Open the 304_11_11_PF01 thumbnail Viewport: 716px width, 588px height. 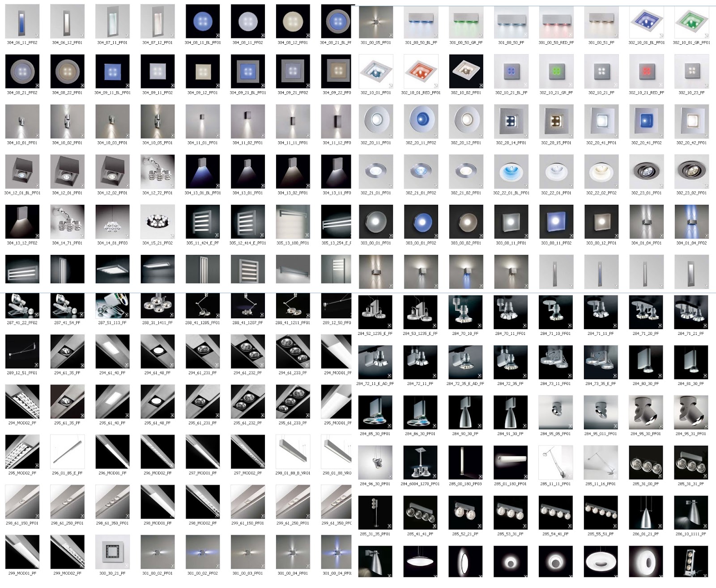(x=293, y=121)
